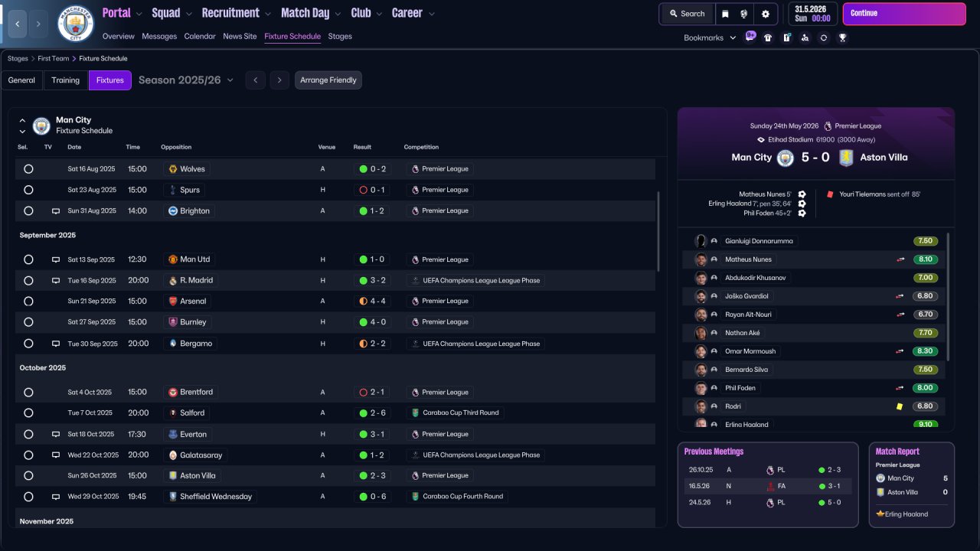Click the Arrange Friendly button
This screenshot has height=551, width=980.
point(328,80)
